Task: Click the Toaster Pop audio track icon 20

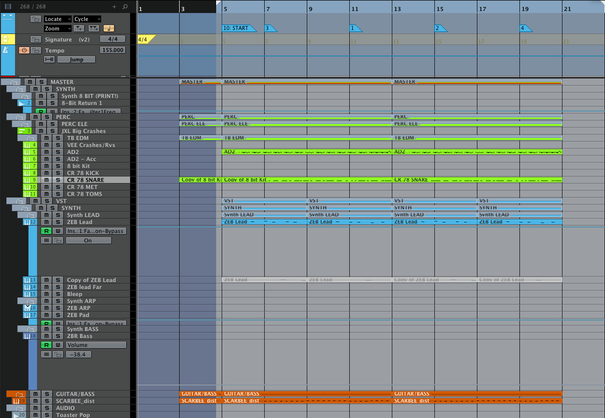Action: pyautogui.click(x=19, y=415)
